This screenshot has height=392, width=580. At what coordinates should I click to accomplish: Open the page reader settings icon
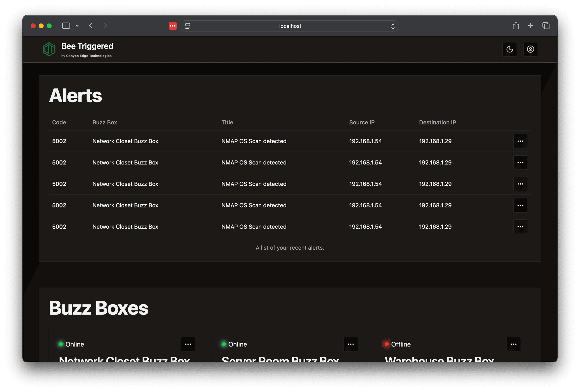pyautogui.click(x=187, y=26)
